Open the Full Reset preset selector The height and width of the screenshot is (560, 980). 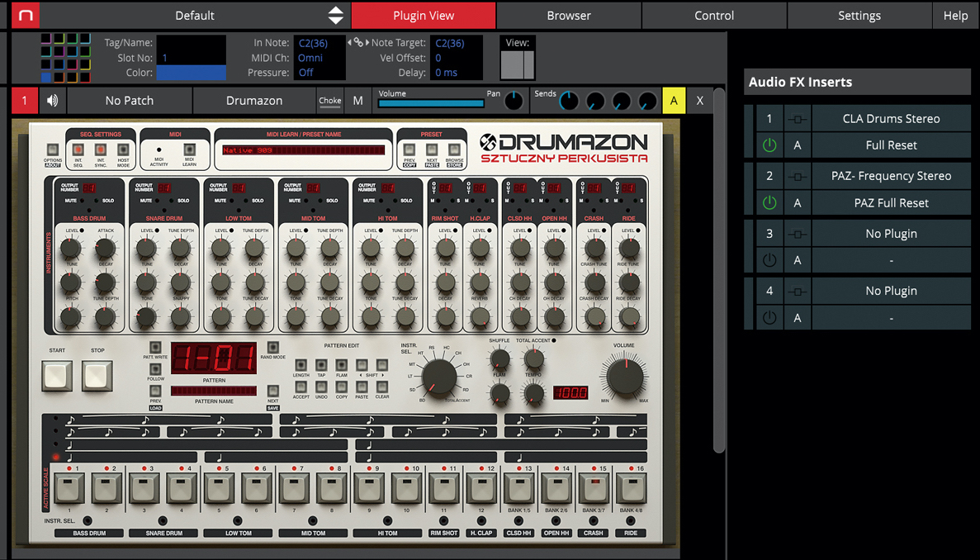click(892, 145)
